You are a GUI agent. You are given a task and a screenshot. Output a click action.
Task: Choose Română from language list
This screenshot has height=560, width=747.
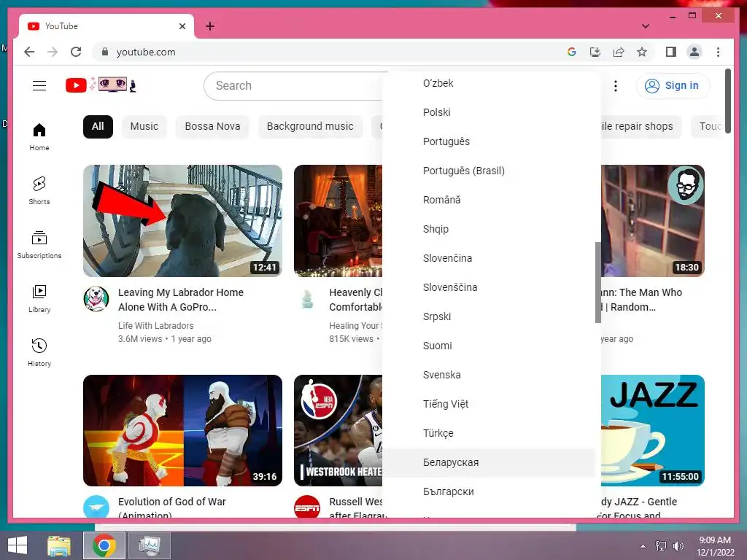[x=489, y=200]
